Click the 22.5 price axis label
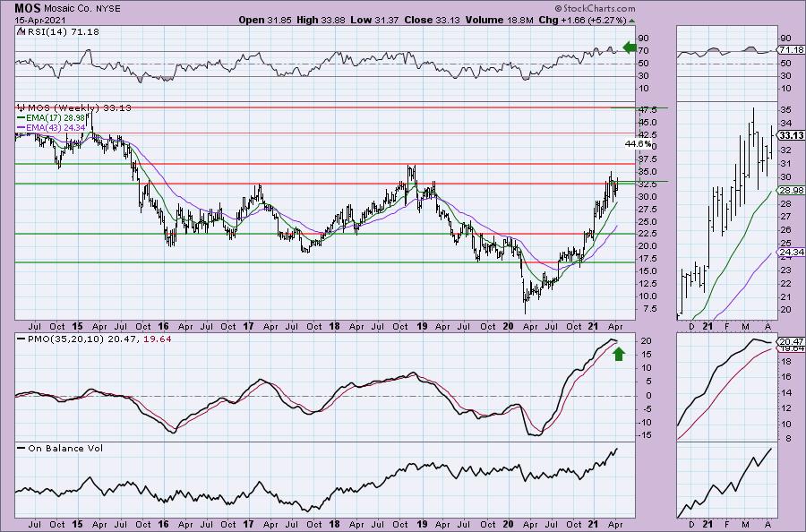 (x=647, y=234)
